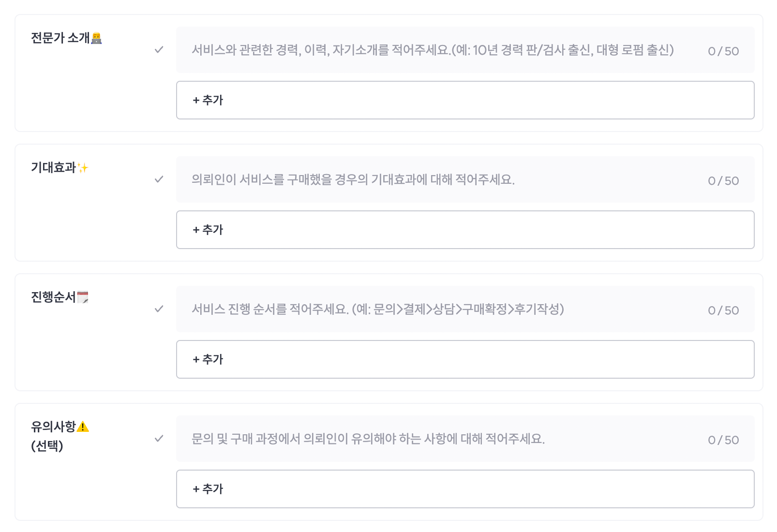The height and width of the screenshot is (532, 777).
Task: Click the checkmark icon beside 유의사항 field
Action: coord(159,439)
